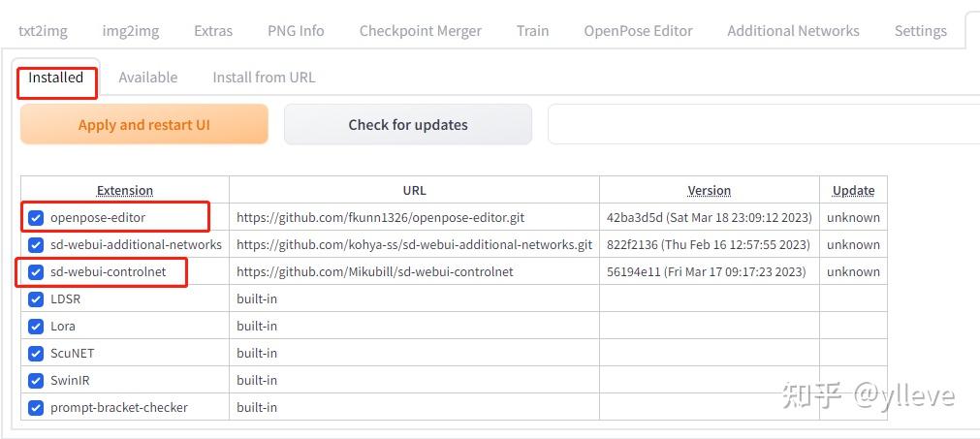This screenshot has height=439, width=980.
Task: Switch to the txt2img tab
Action: pos(43,30)
